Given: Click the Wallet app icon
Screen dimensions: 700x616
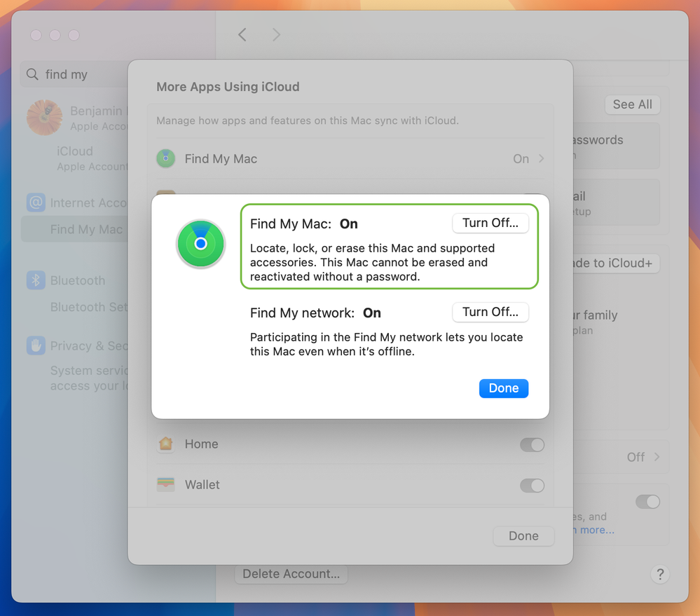Looking at the screenshot, I should 165,484.
